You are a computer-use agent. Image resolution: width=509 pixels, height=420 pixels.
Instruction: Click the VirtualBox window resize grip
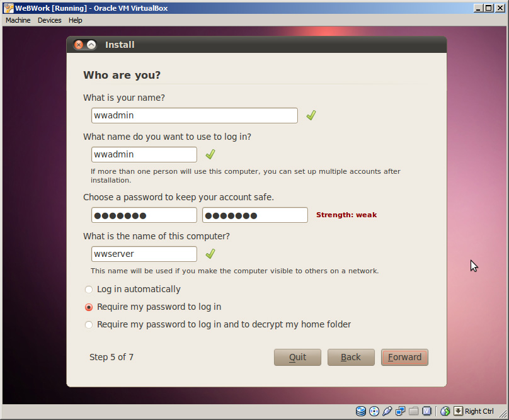(x=503, y=414)
